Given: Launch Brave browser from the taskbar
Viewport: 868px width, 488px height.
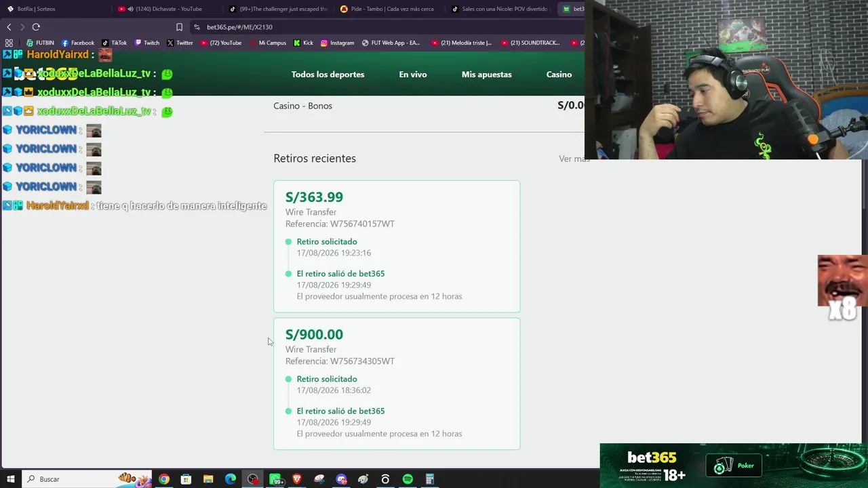Looking at the screenshot, I should coord(297,479).
